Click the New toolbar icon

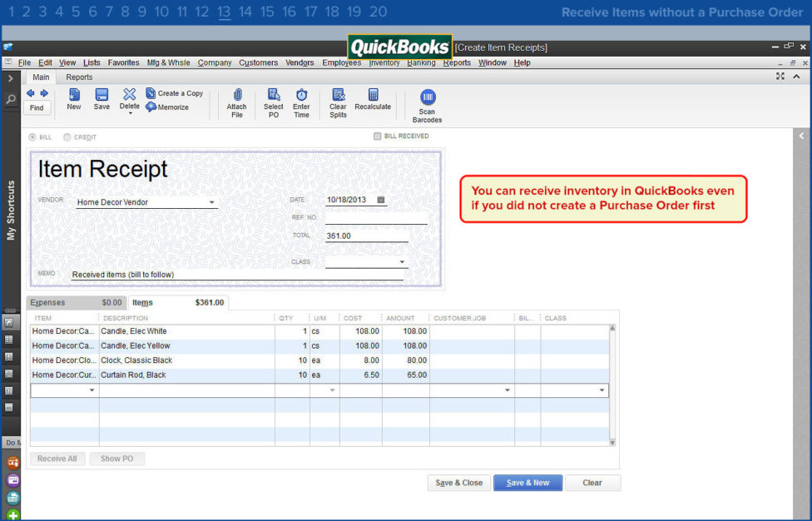coord(74,95)
